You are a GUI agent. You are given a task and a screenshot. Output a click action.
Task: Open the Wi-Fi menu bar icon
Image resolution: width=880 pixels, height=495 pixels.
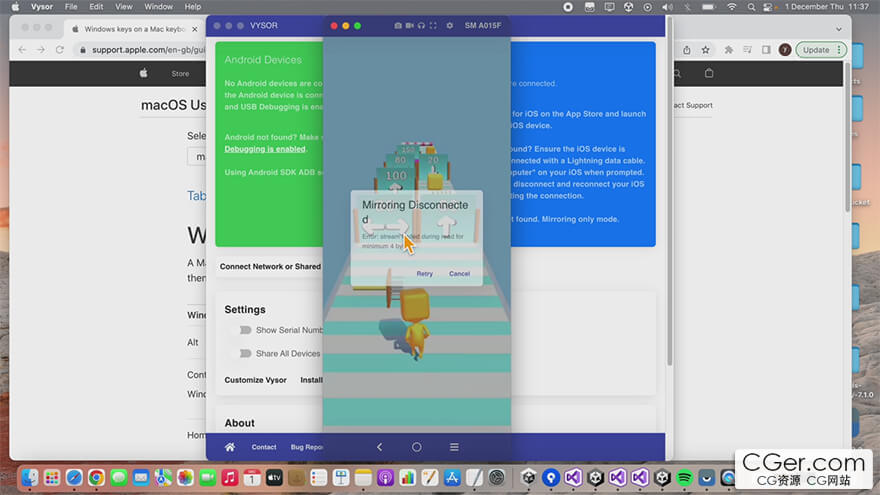[x=732, y=7]
